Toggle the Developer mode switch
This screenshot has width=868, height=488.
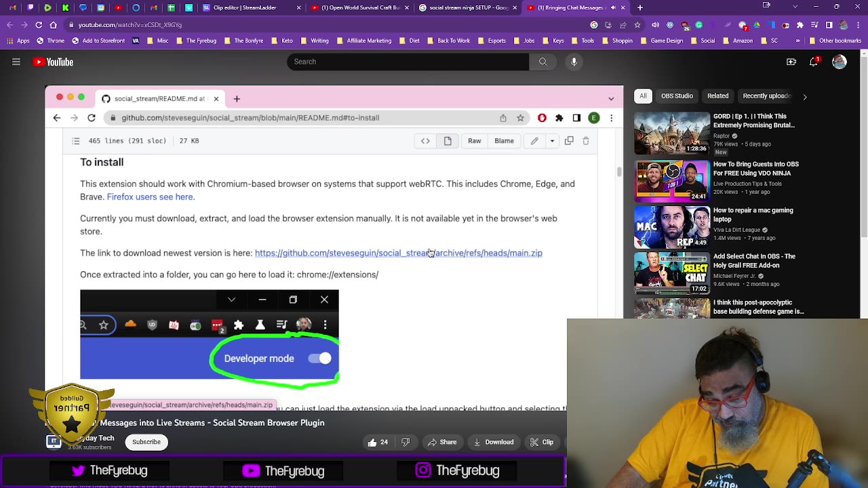(320, 359)
